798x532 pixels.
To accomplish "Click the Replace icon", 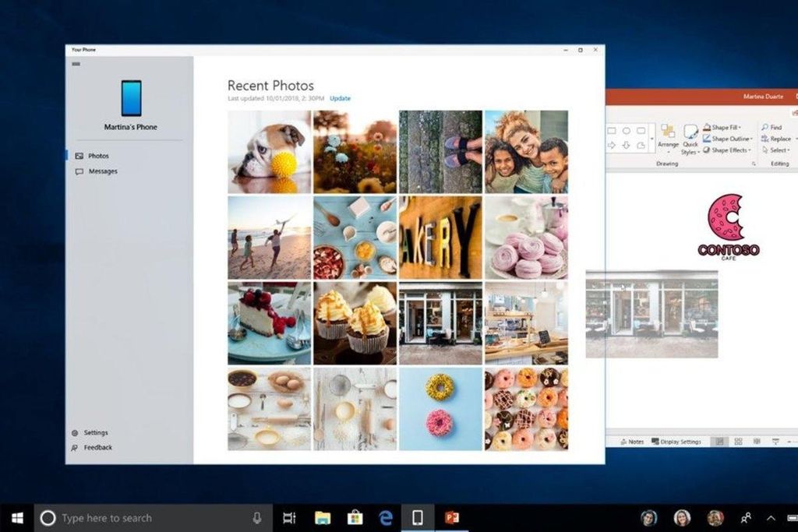I will pos(779,139).
